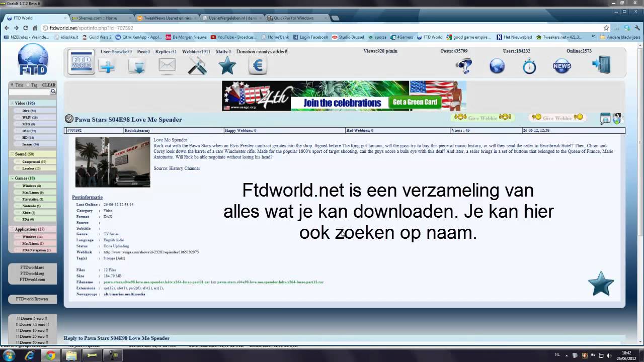The width and height of the screenshot is (644, 362).
Task: Click the Chrome bookmark star in address bar
Action: pos(606,28)
